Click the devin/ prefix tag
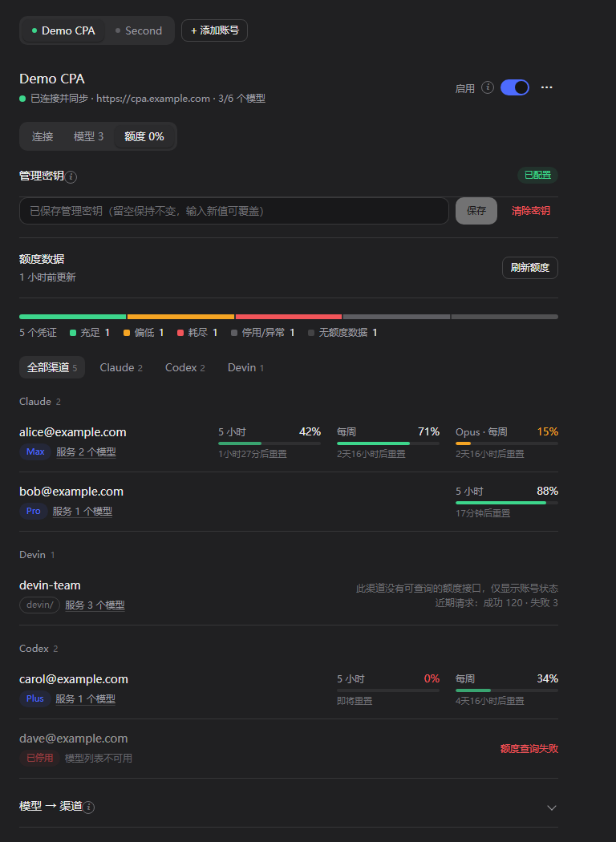 (40, 605)
